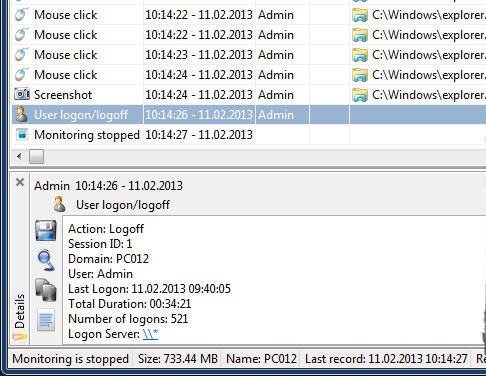Click the horizontal scrollbar thumb
Image resolution: width=486 pixels, height=376 pixels.
click(x=36, y=156)
